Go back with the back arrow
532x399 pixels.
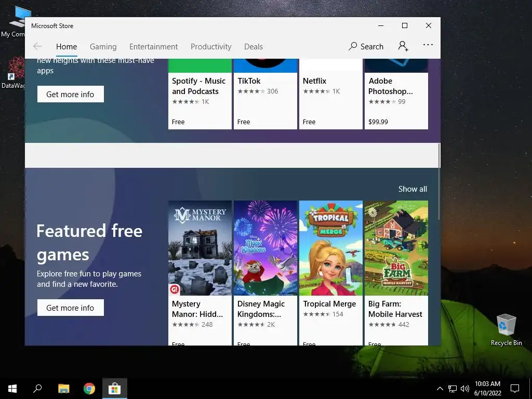[x=37, y=46]
